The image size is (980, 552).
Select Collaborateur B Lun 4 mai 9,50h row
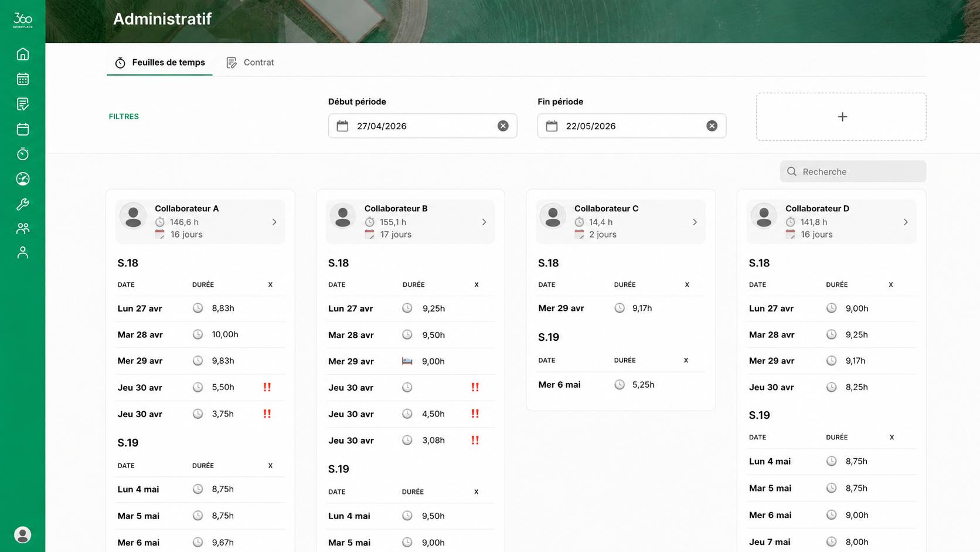[x=410, y=516]
